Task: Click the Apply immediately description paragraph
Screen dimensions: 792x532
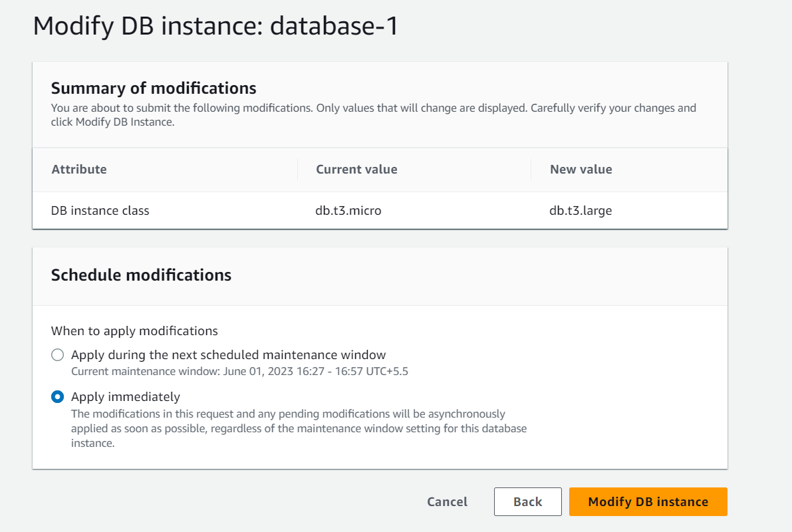Action: tap(299, 428)
